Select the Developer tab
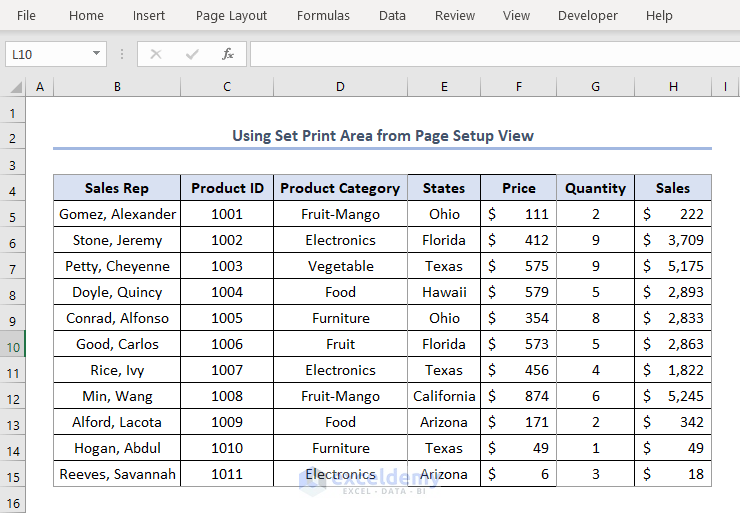This screenshot has height=513, width=740. point(587,15)
